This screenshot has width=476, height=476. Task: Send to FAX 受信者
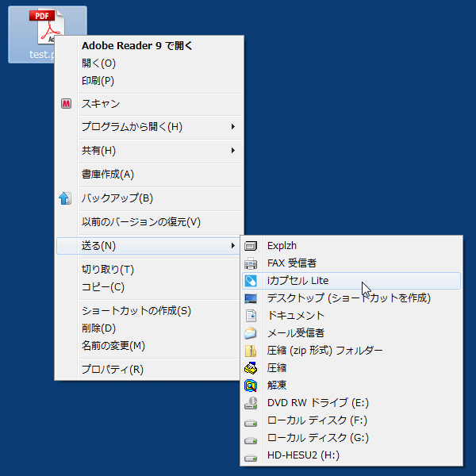click(351, 263)
